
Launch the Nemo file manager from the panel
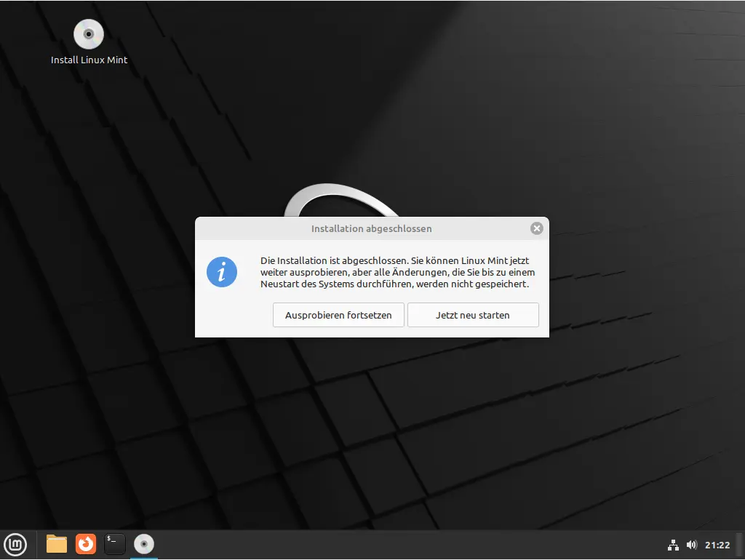tap(56, 544)
